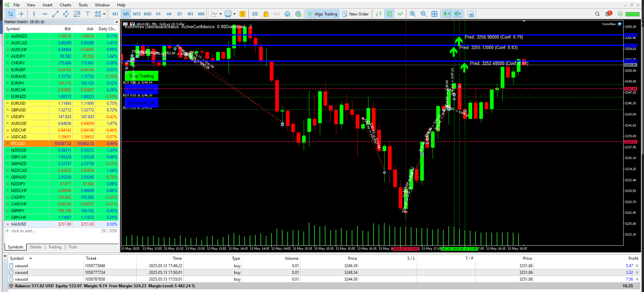Zoom out on the chart
Image resolution: width=644 pixels, height=292 pixels.
coord(424,14)
